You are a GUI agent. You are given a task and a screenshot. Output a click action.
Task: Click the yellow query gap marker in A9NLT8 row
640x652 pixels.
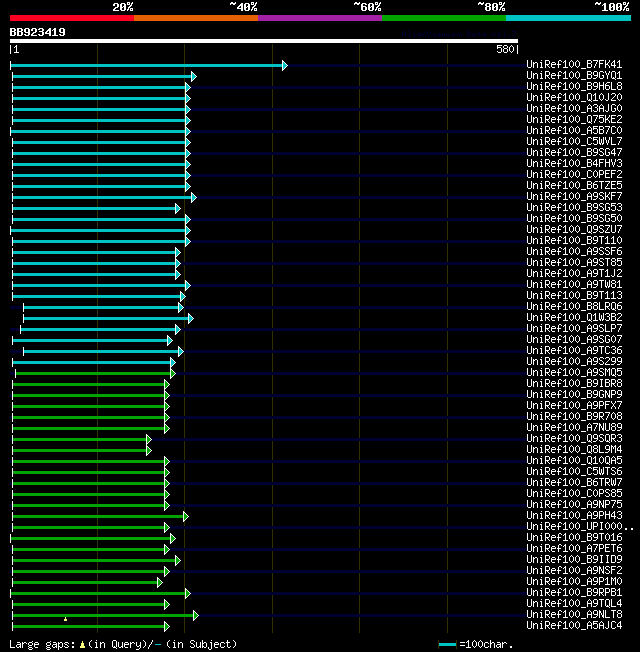(65, 619)
